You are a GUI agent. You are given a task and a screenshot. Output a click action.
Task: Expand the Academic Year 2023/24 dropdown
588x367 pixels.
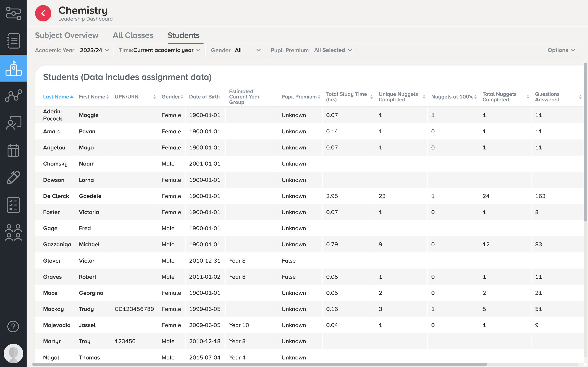coord(94,50)
